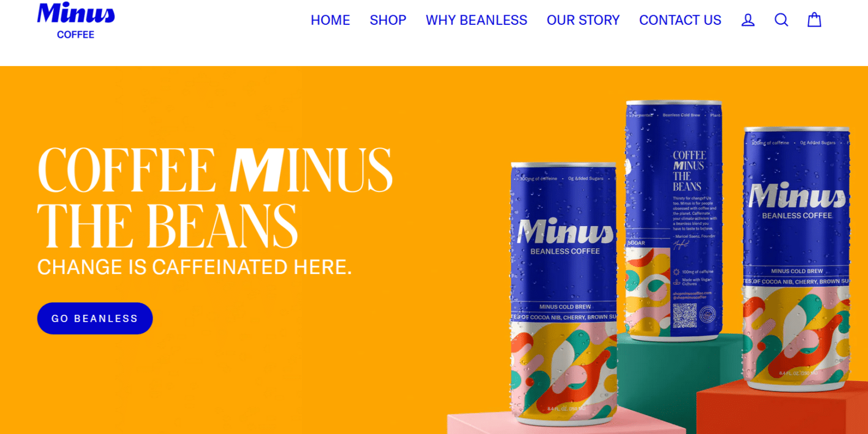This screenshot has height=434, width=868.
Task: Select the middle can showing back label
Action: pyautogui.click(x=674, y=220)
